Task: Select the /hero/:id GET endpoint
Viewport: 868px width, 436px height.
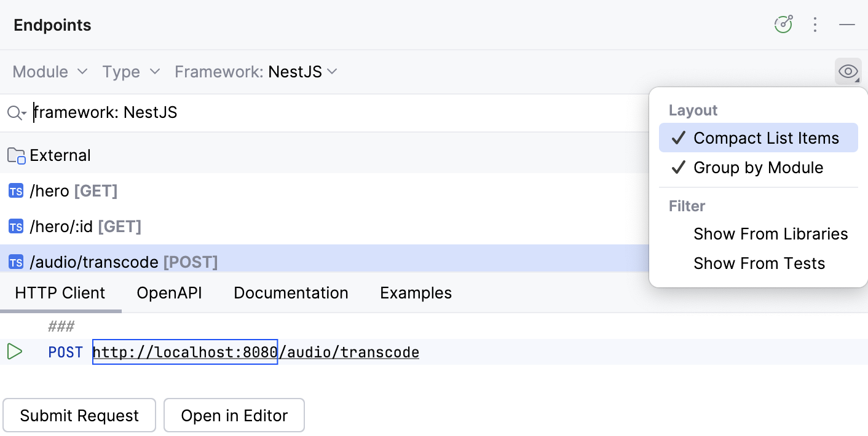Action: tap(84, 226)
